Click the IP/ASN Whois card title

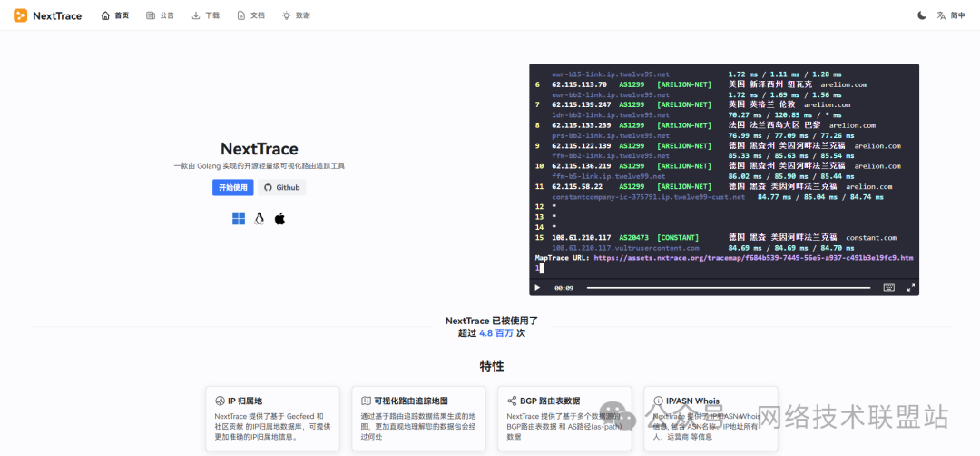point(692,401)
